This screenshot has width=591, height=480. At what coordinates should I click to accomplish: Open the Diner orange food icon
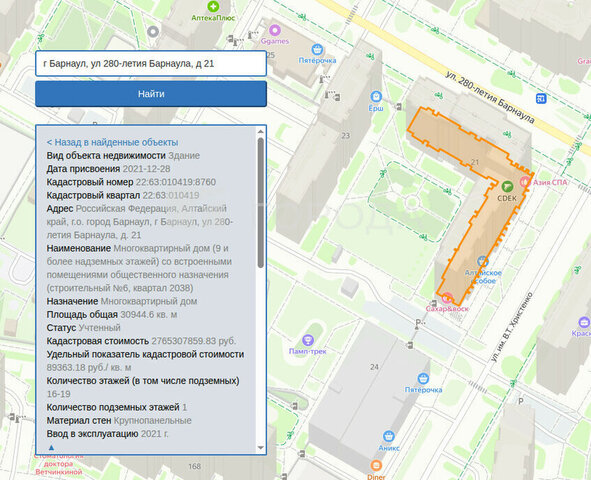(x=376, y=466)
